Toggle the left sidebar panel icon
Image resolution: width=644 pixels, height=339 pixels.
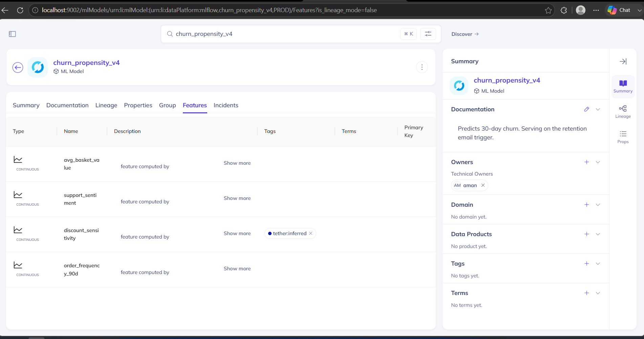[13, 34]
